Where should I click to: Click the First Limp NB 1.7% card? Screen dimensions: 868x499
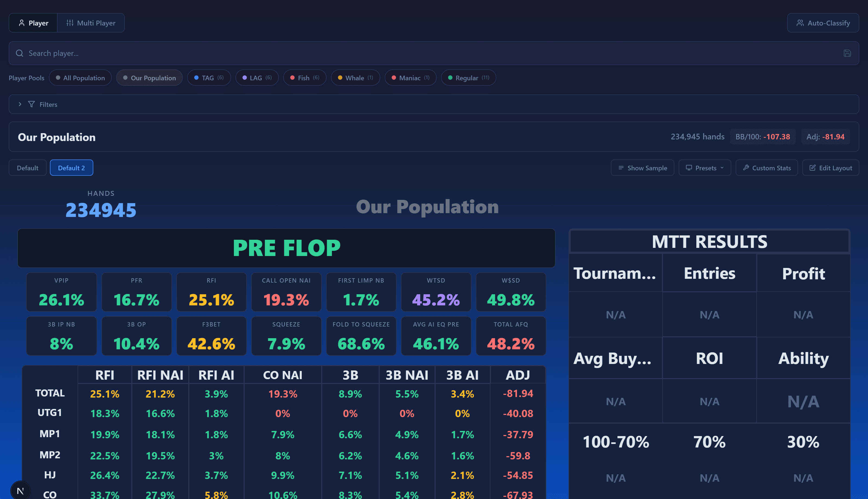click(361, 292)
